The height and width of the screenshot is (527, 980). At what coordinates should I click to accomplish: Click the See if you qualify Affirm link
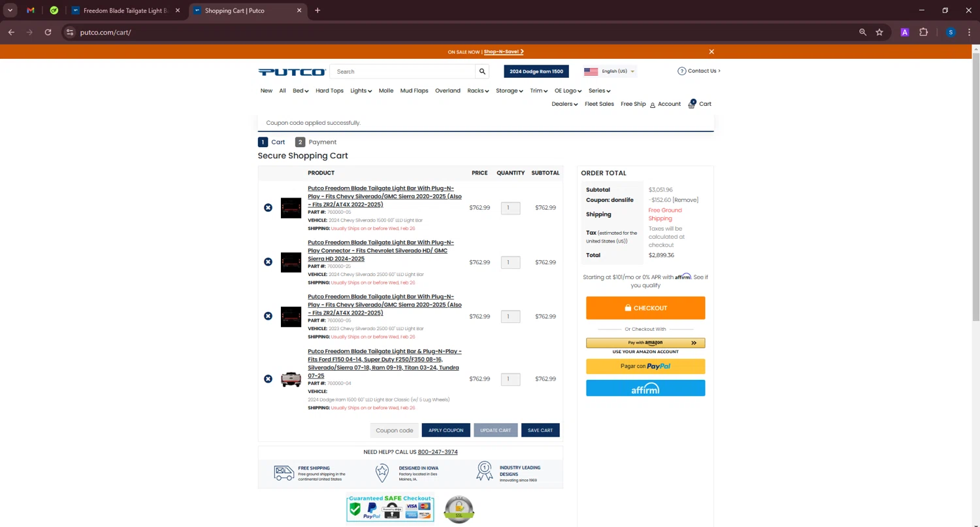pos(670,281)
